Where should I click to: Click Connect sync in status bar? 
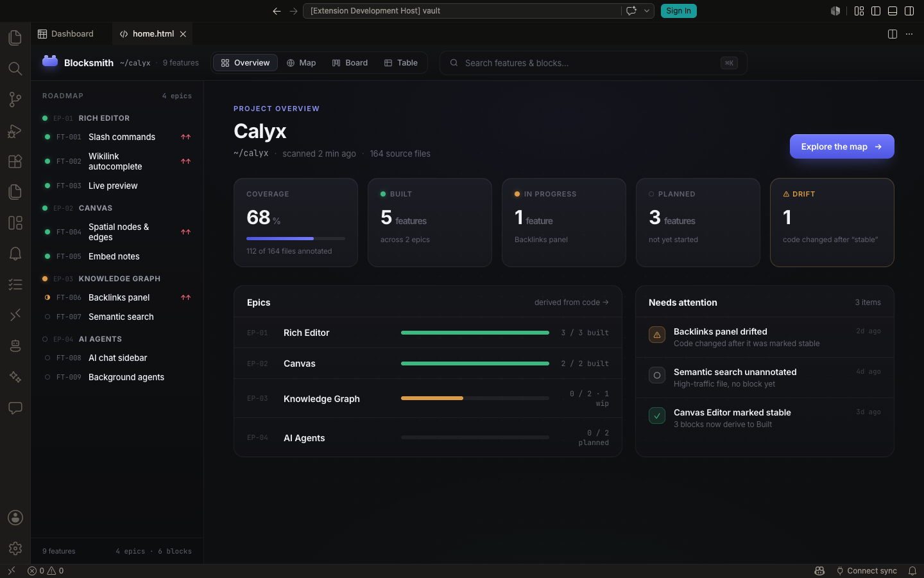point(866,571)
